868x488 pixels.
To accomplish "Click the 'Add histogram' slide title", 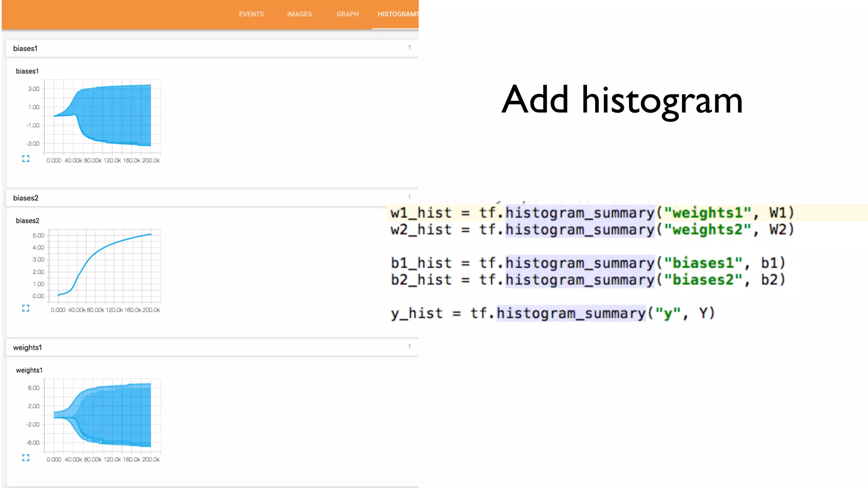I will click(x=622, y=102).
